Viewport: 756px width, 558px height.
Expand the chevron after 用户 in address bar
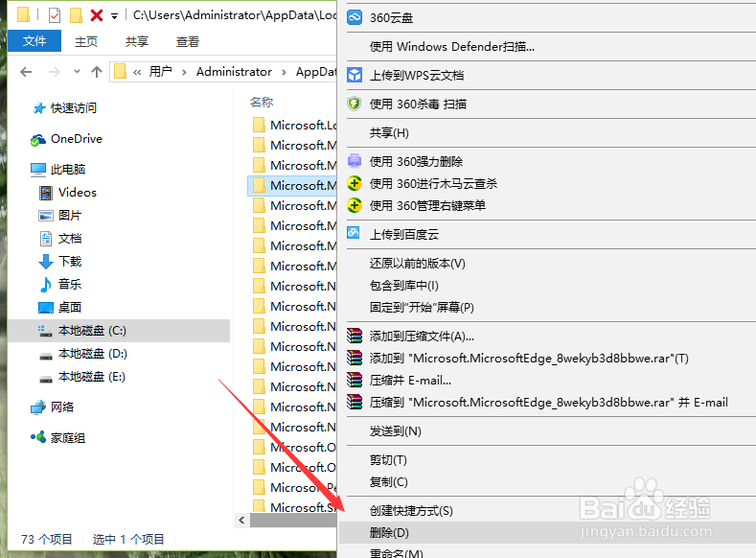(x=184, y=72)
